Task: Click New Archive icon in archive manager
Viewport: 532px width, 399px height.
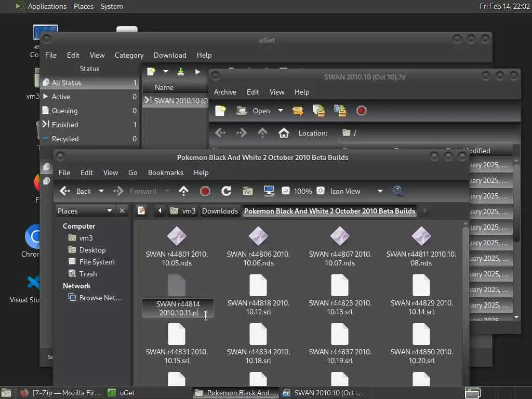Action: [x=220, y=111]
